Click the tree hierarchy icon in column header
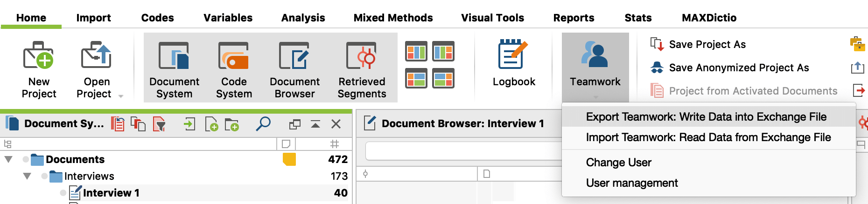 (7, 144)
